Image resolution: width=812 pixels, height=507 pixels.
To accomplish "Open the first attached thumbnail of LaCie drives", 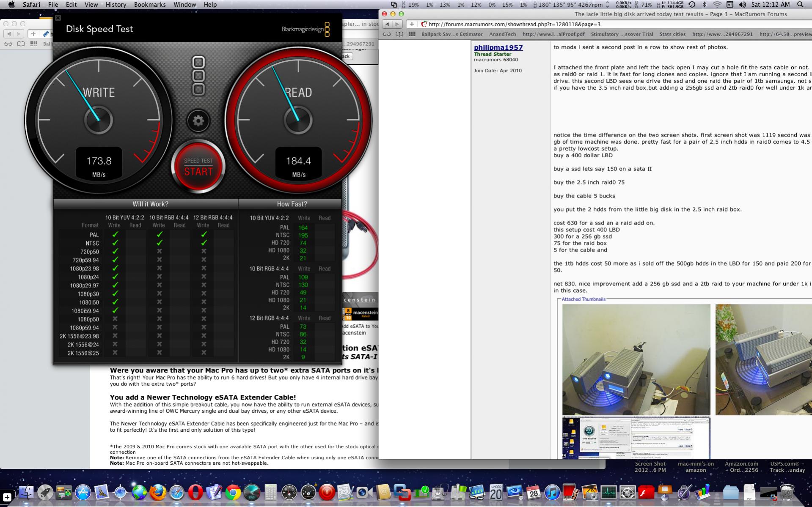I will coord(636,359).
